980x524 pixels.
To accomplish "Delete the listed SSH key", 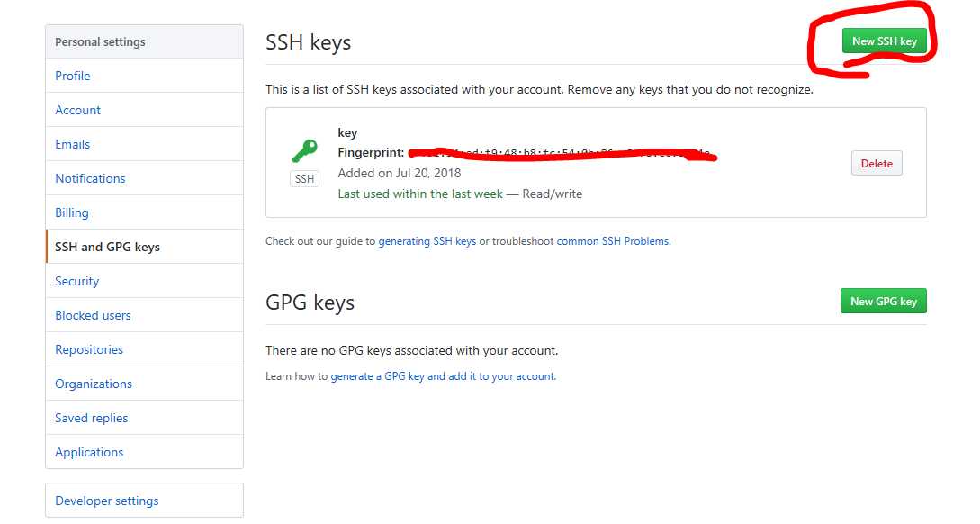I will pos(877,163).
